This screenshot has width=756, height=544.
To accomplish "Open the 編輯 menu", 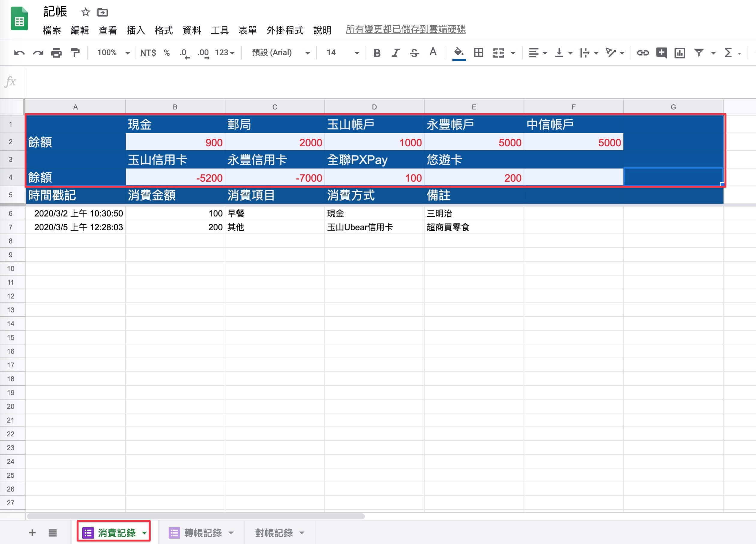I will (x=80, y=30).
